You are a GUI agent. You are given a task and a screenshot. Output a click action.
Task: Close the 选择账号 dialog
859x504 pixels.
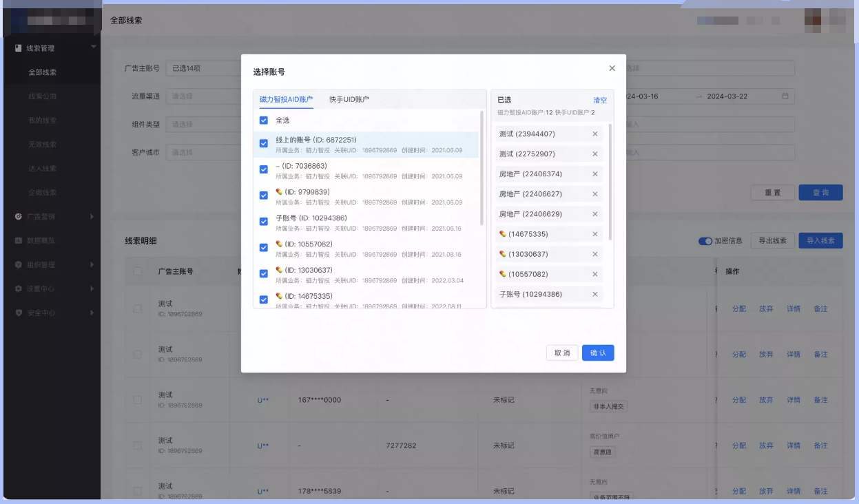point(612,68)
